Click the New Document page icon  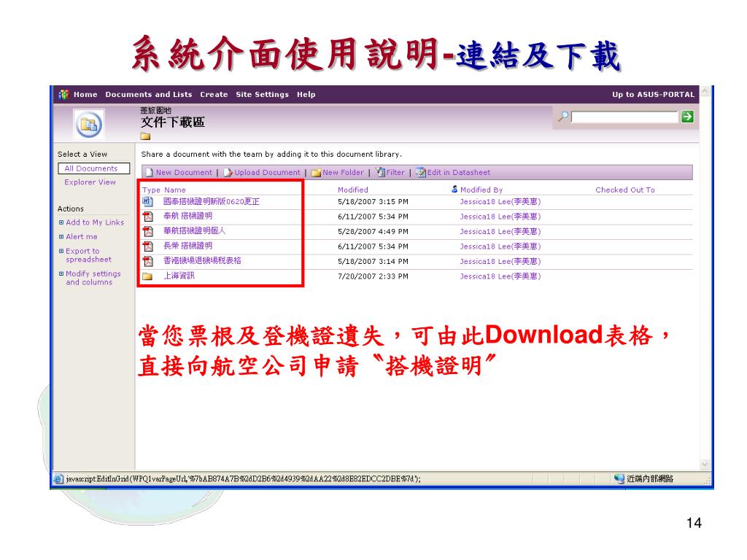(x=149, y=172)
